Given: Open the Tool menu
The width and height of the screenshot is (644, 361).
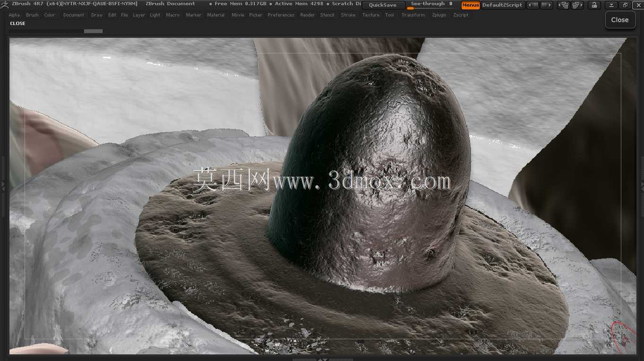Looking at the screenshot, I should [390, 15].
